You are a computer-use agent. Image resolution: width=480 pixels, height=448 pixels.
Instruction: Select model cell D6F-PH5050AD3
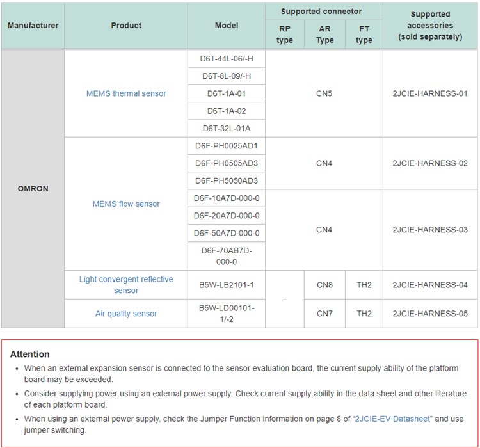227,180
